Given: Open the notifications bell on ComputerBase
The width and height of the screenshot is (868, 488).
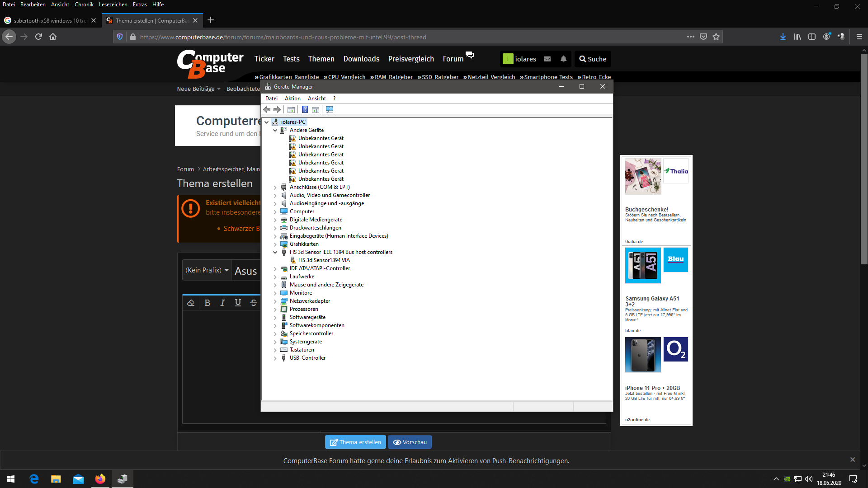Looking at the screenshot, I should [563, 59].
